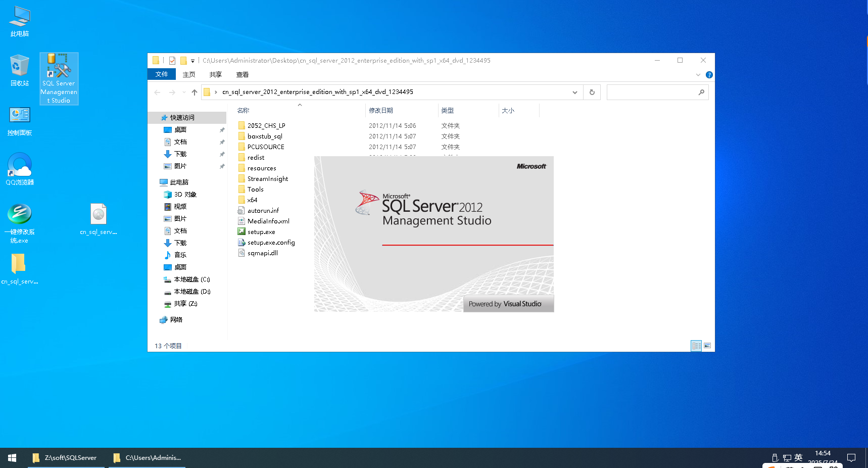Go forward with the forward arrow
Image resolution: width=868 pixels, height=468 pixels.
click(172, 92)
